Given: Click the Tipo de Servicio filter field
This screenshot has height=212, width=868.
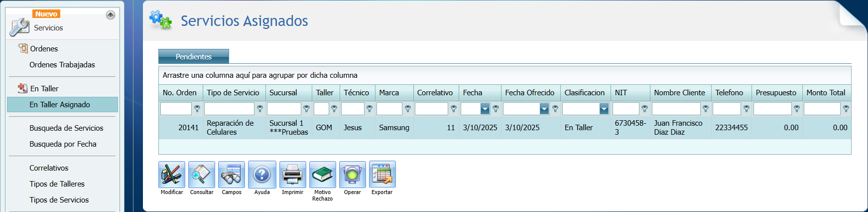Looking at the screenshot, I should (229, 109).
